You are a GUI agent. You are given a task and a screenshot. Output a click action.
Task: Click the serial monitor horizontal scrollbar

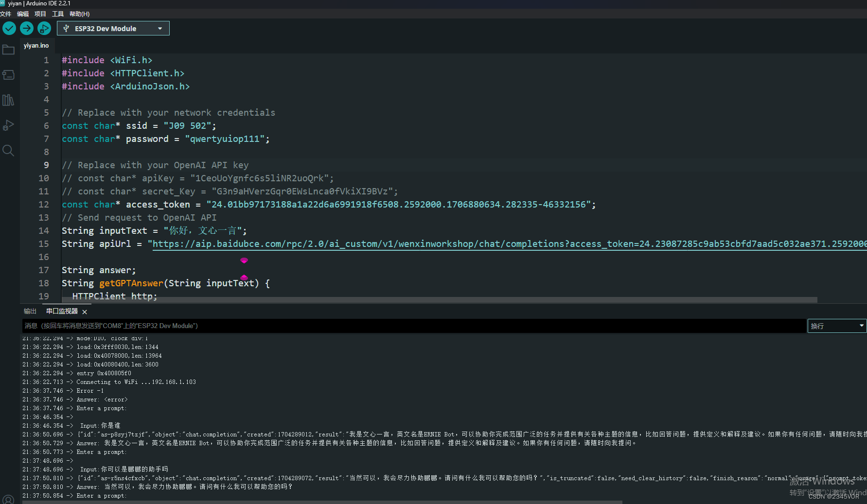pyautogui.click(x=322, y=502)
